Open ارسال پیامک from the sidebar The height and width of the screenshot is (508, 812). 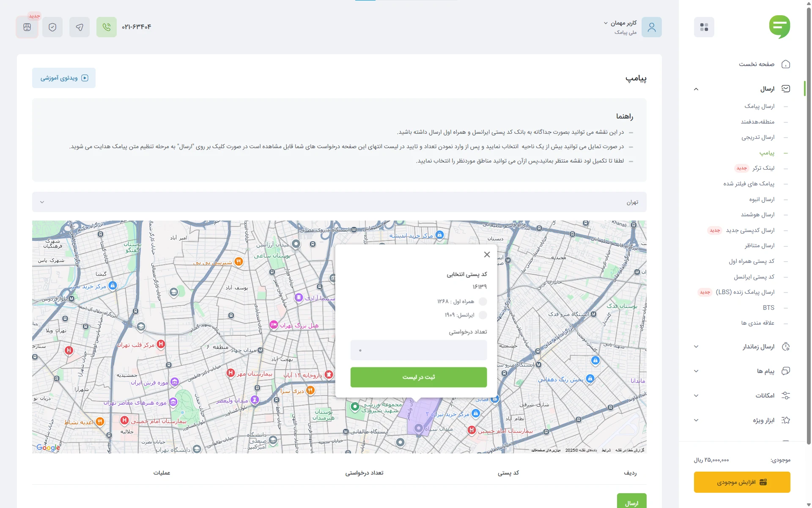[760, 106]
